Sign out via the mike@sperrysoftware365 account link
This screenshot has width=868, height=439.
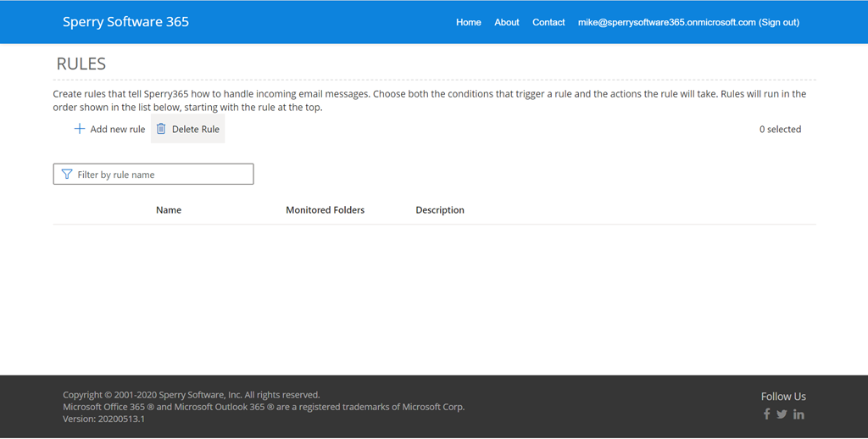(x=688, y=22)
